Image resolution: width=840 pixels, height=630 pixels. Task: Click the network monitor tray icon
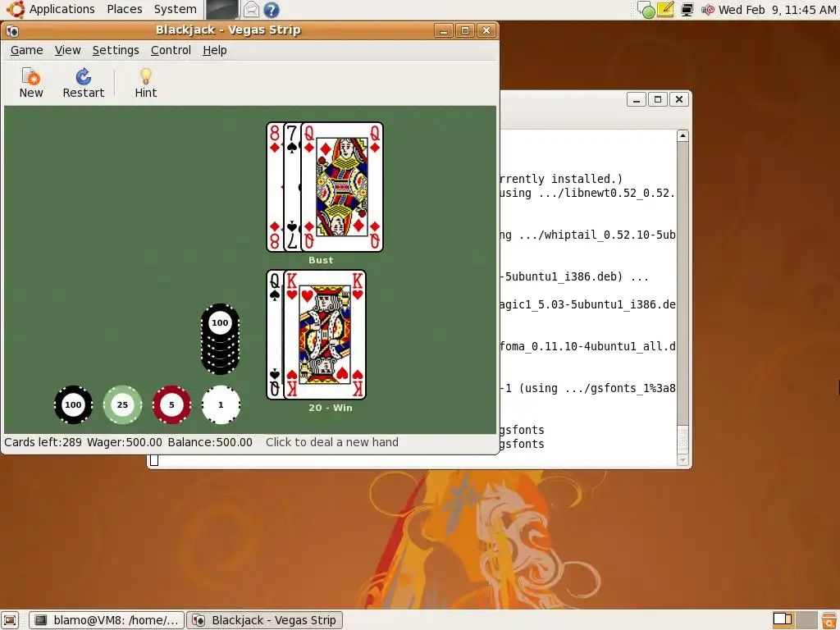[x=687, y=10]
